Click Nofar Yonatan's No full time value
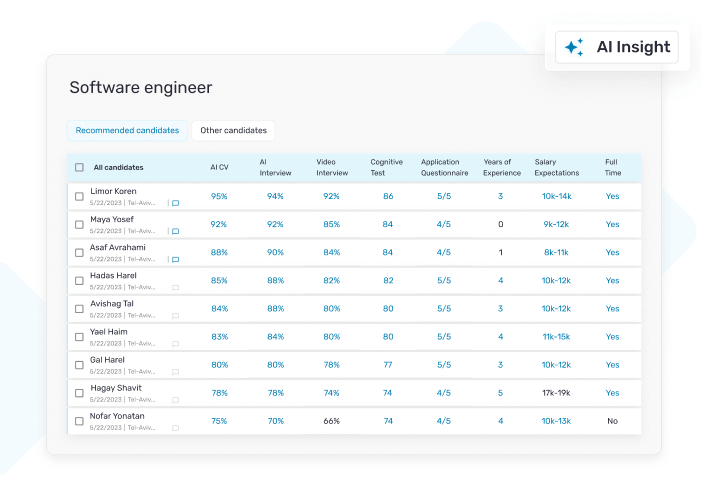Viewport: 702px width, 477px height. [612, 421]
